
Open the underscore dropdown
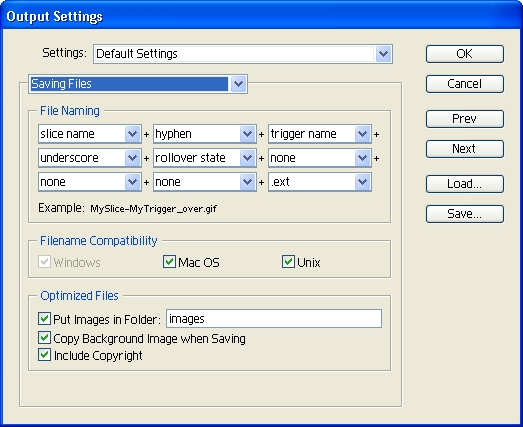90,158
